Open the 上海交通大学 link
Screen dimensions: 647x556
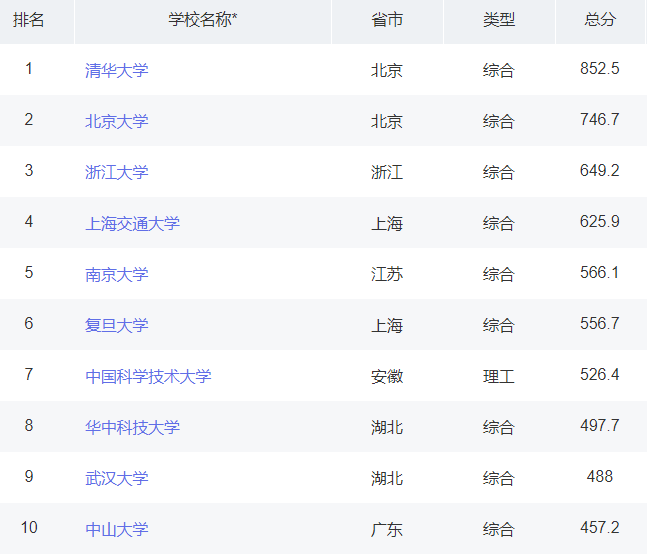coord(132,223)
